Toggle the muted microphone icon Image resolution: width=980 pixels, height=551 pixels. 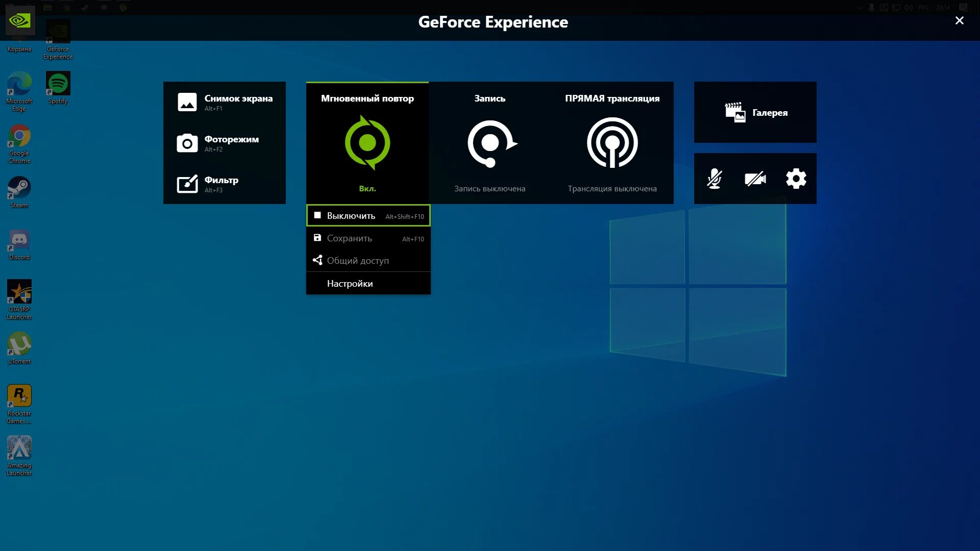pyautogui.click(x=714, y=179)
